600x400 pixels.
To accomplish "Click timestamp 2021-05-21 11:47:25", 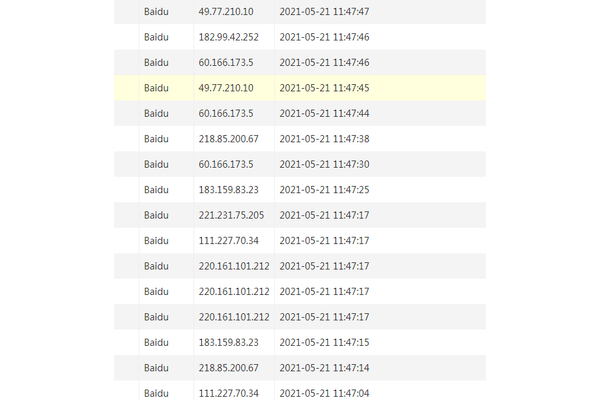I will coord(324,190).
